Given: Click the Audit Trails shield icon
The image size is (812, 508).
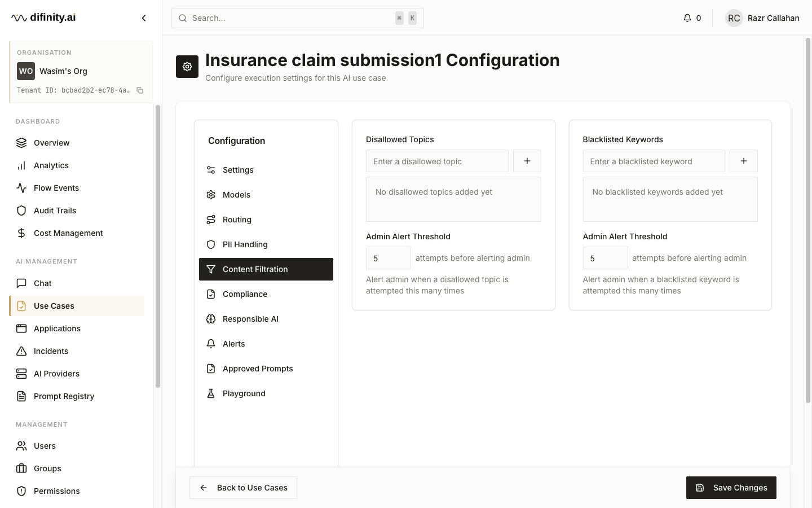Looking at the screenshot, I should tap(21, 211).
